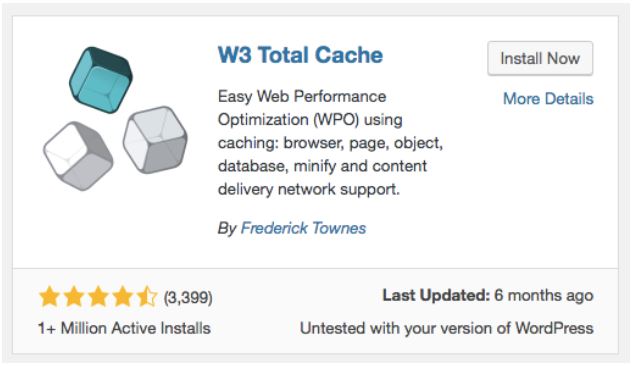Click the plugin description paragraph
The image size is (633, 367).
[330, 143]
